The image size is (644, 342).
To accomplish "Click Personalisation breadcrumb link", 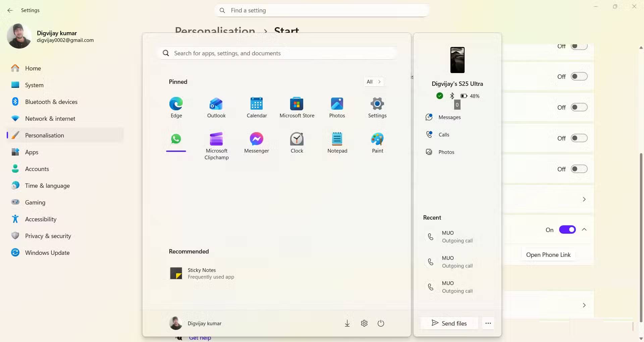I will (x=215, y=30).
